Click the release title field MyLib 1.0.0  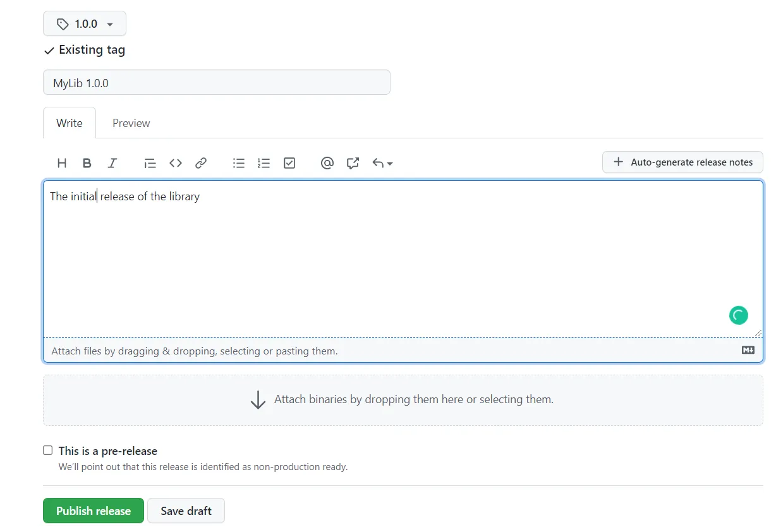pyautogui.click(x=216, y=83)
